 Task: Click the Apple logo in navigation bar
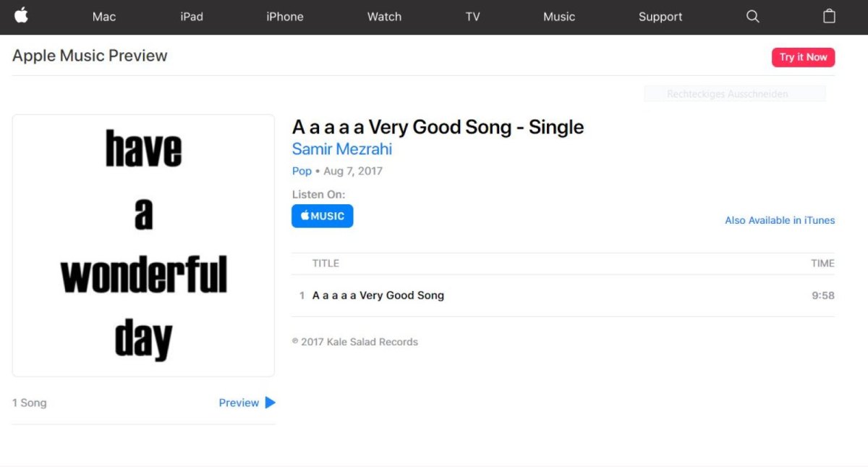[21, 15]
